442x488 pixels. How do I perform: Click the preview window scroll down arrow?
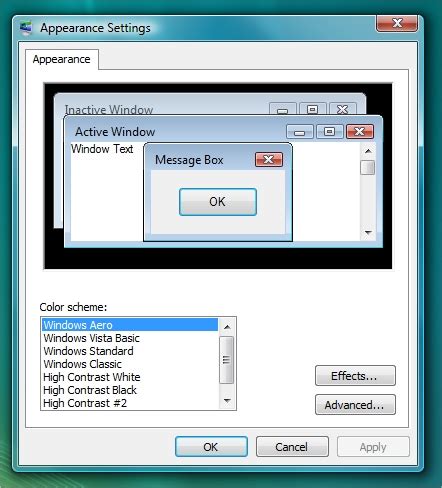[x=368, y=232]
